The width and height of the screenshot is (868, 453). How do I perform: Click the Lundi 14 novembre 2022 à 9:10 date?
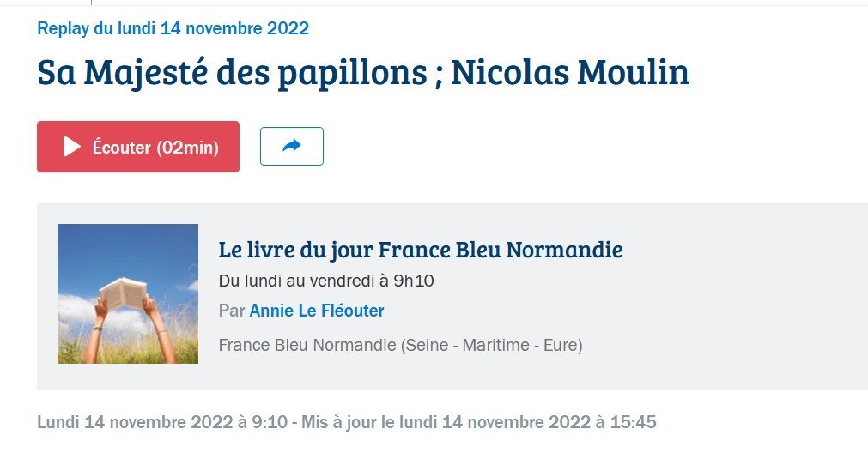[x=162, y=422]
